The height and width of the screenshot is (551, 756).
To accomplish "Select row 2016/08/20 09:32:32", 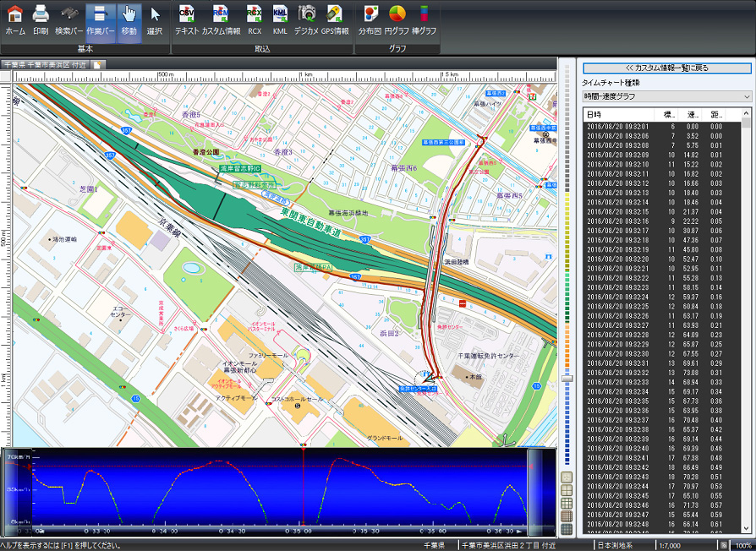I will coord(661,373).
